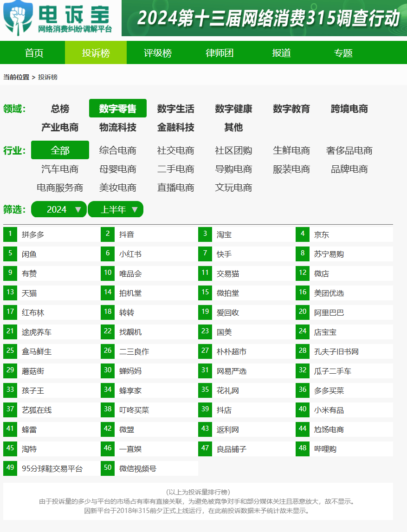Select the 物流科技 domain filter
407x532 pixels.
point(118,127)
